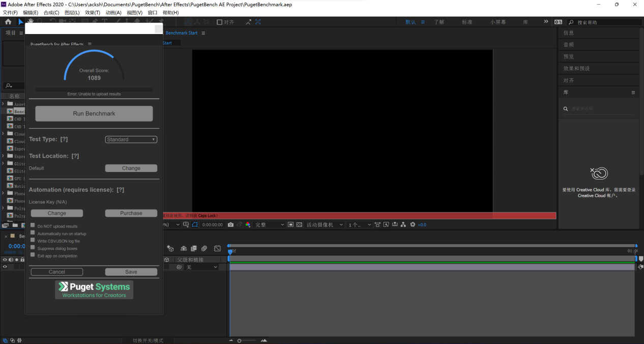The height and width of the screenshot is (344, 644).
Task: Click the search icon in 库 panel
Action: click(566, 108)
